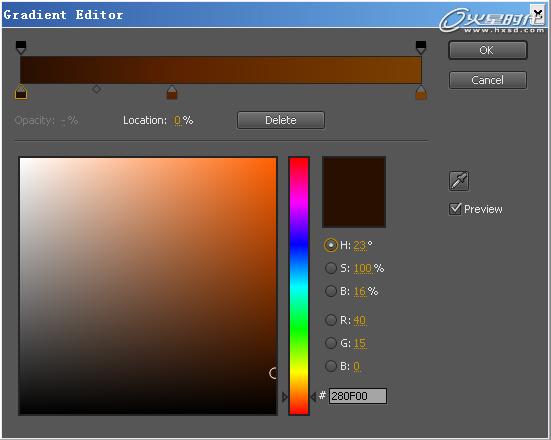Click the blue value 0
551x440 pixels.
tap(357, 367)
